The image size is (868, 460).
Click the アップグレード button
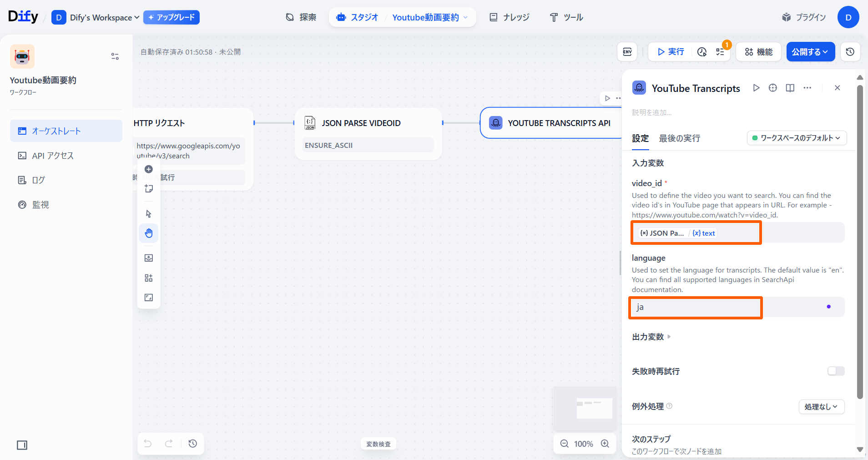tap(172, 17)
